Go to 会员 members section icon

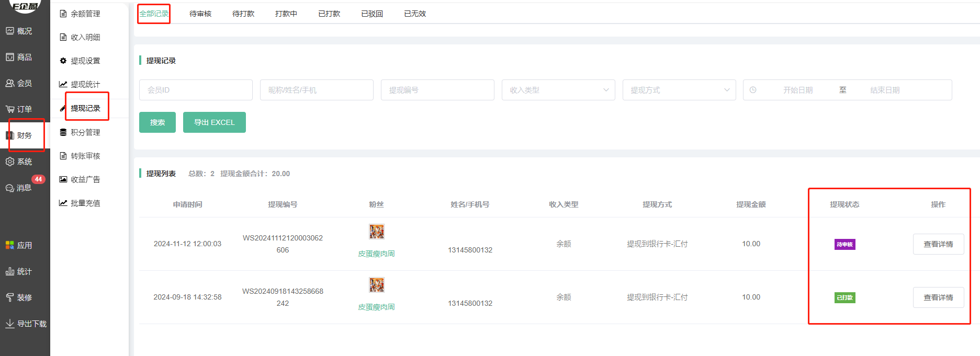click(10, 83)
